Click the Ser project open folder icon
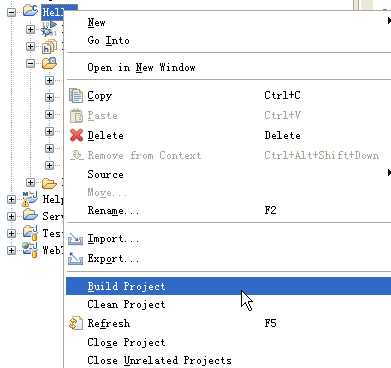The width and height of the screenshot is (391, 368). [x=30, y=215]
